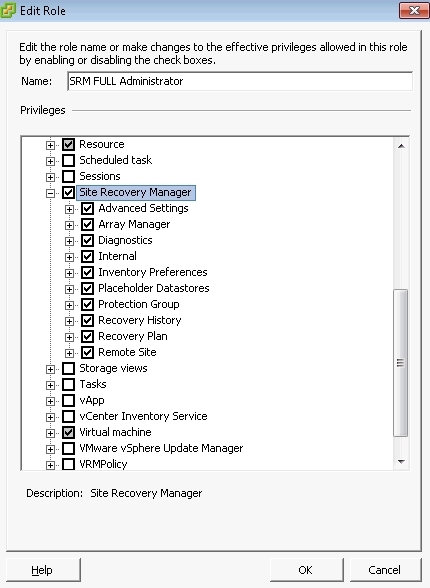Image resolution: width=430 pixels, height=588 pixels.
Task: Click the vSphere icon in the title bar
Action: point(8,10)
